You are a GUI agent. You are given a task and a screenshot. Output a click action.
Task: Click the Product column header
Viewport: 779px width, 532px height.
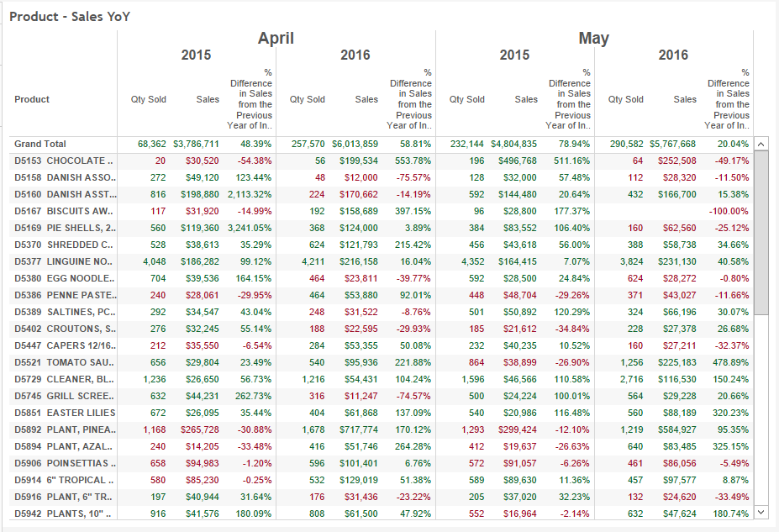pos(32,99)
